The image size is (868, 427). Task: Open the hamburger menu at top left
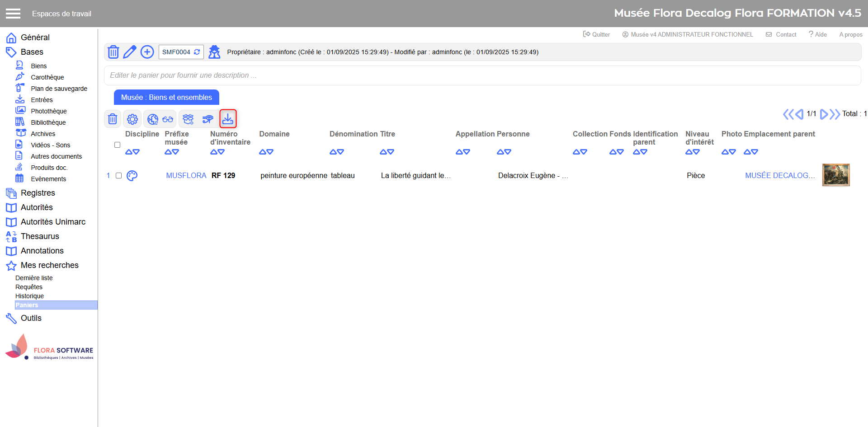[x=13, y=14]
